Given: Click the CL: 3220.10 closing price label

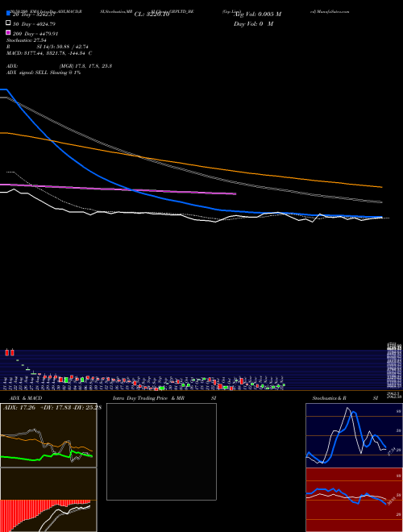Looking at the screenshot, I should pyautogui.click(x=152, y=15).
